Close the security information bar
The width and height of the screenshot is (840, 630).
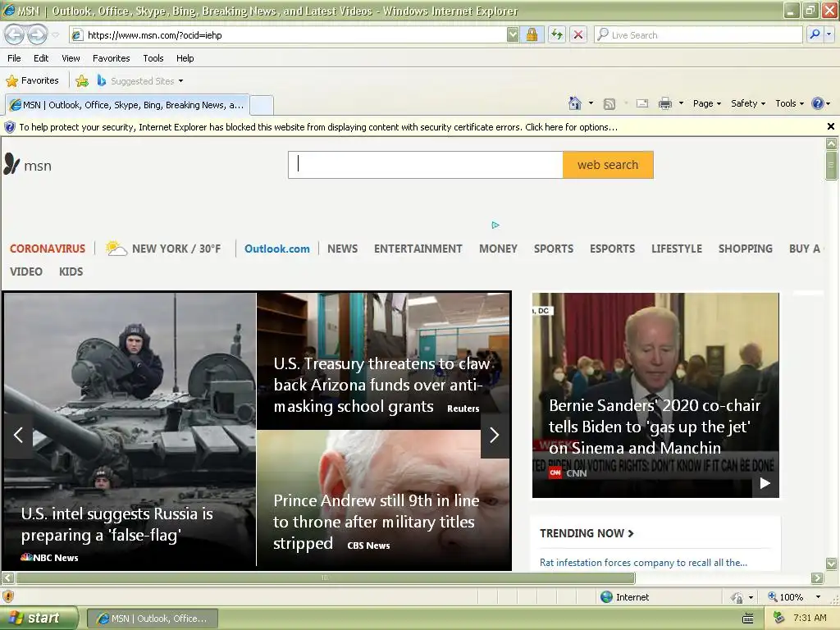coord(830,127)
